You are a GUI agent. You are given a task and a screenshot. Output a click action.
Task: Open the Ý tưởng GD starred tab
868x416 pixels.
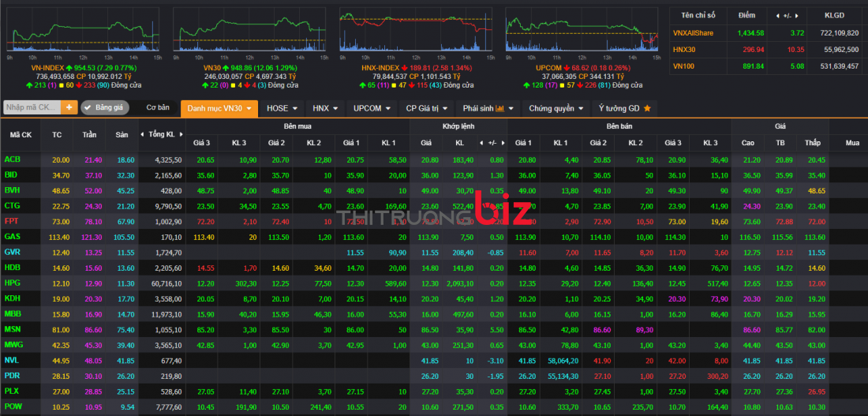[x=623, y=109]
